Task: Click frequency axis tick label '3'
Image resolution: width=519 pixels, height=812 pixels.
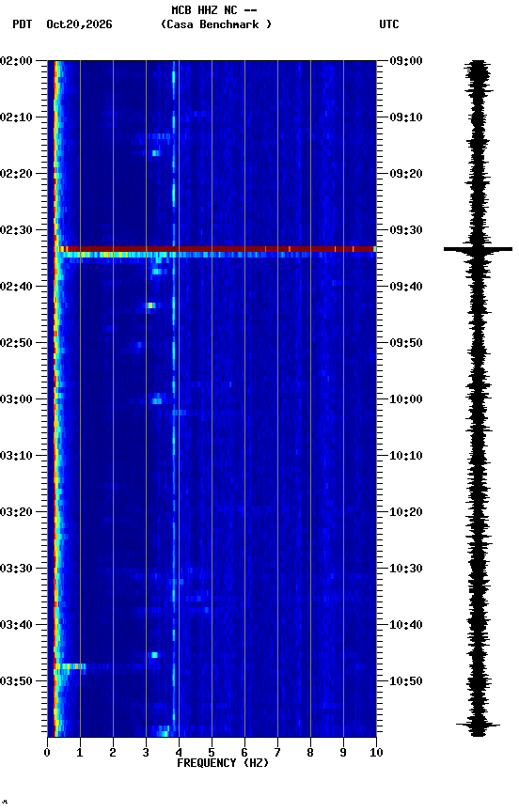Action: pyautogui.click(x=146, y=753)
